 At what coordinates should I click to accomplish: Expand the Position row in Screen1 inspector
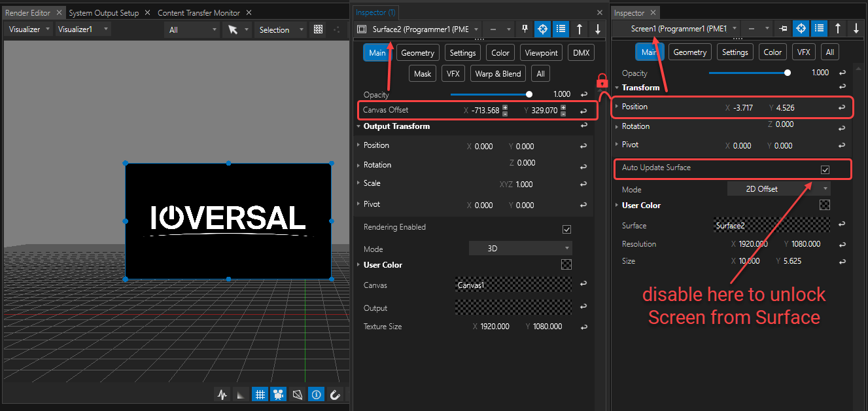[x=617, y=107]
